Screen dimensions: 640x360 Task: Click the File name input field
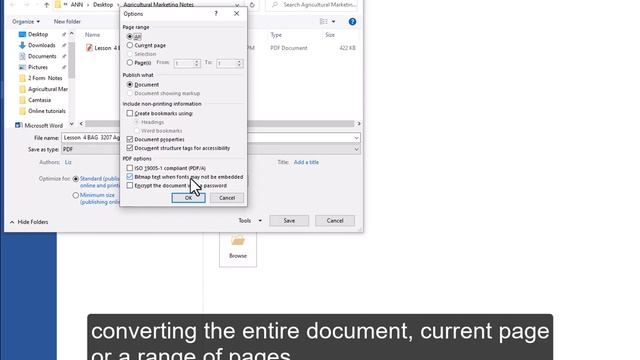pos(211,138)
